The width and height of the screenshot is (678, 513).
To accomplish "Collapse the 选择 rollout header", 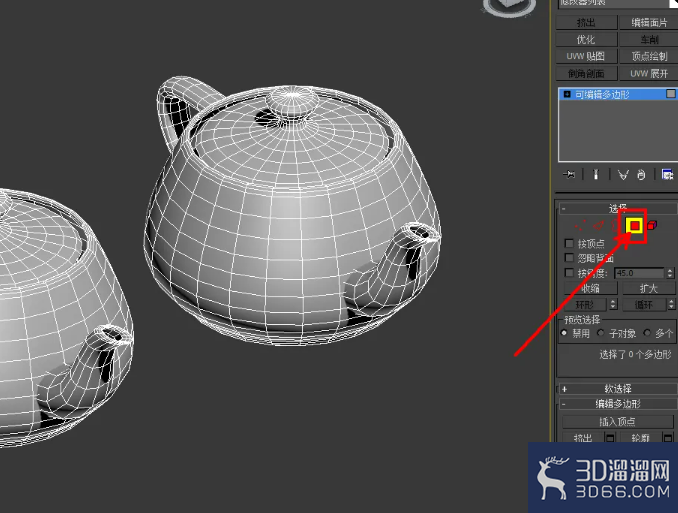I will click(618, 208).
